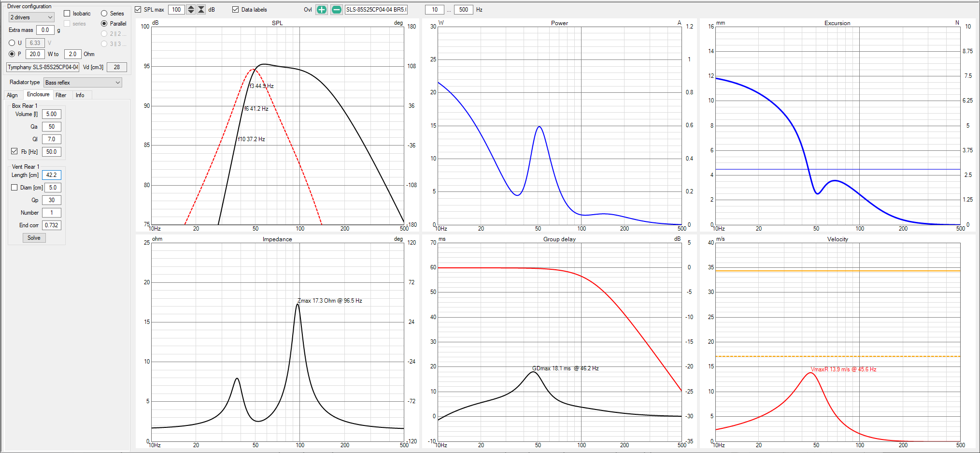980x453 pixels.
Task: Click the upper frequency limit 500 field
Action: pyautogui.click(x=464, y=10)
